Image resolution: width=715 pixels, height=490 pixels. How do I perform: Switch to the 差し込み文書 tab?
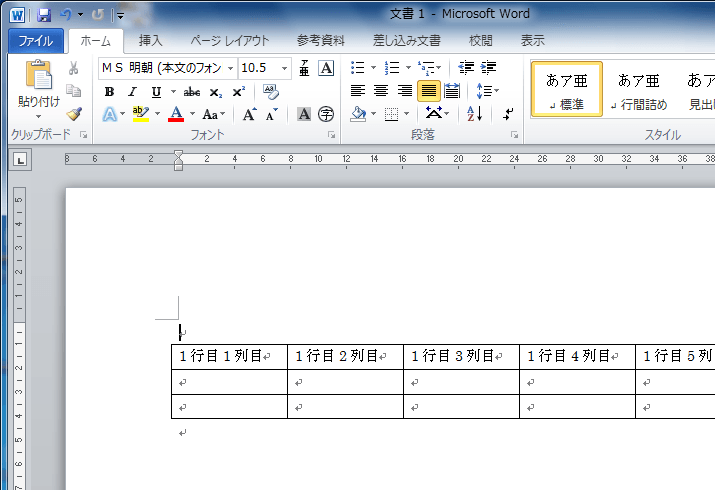407,41
